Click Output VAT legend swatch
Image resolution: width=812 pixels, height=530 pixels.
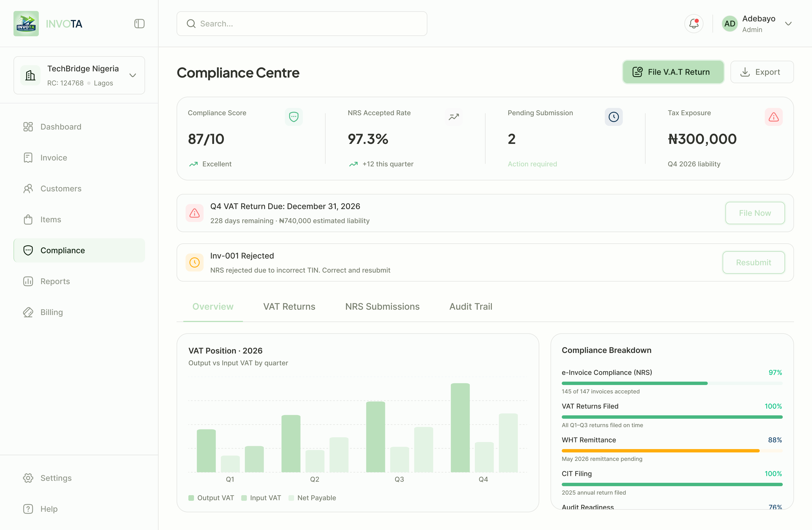pyautogui.click(x=191, y=498)
